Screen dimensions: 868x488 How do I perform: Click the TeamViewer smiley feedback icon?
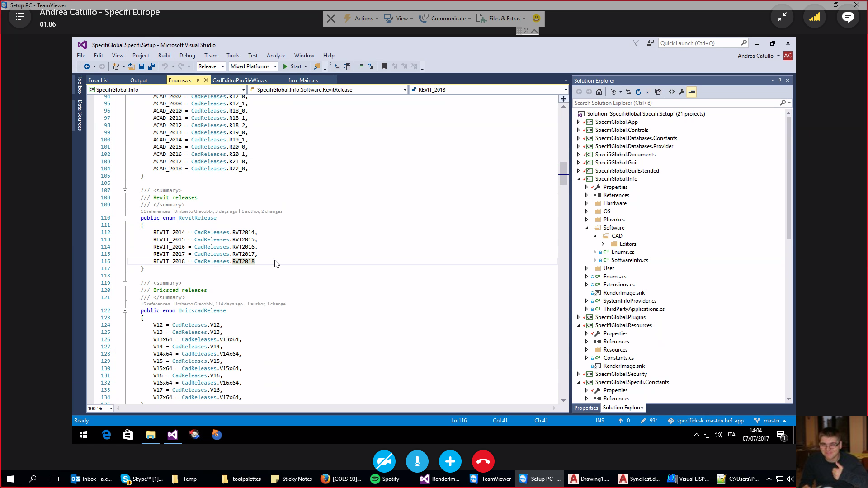[536, 18]
